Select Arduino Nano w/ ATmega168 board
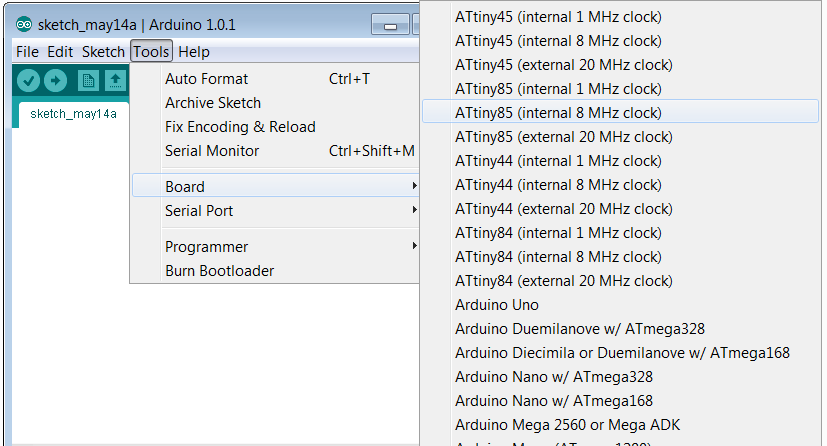Viewport: 827px width, 446px height. [620, 401]
